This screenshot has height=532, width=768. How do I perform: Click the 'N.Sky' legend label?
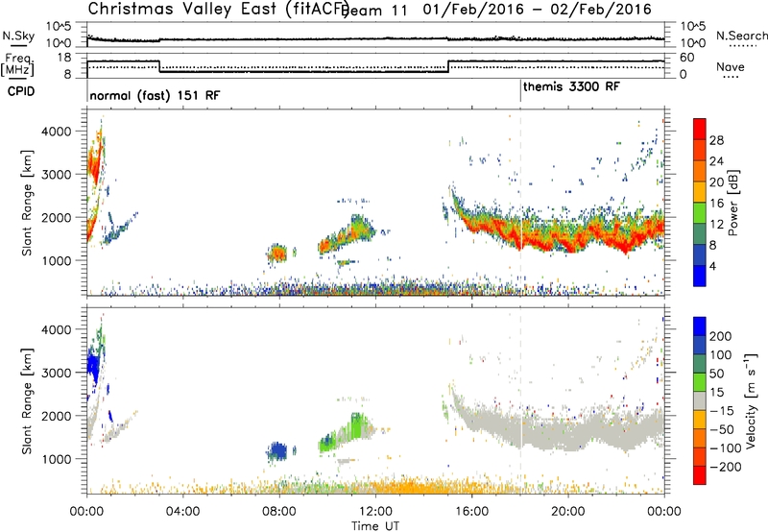[x=18, y=36]
